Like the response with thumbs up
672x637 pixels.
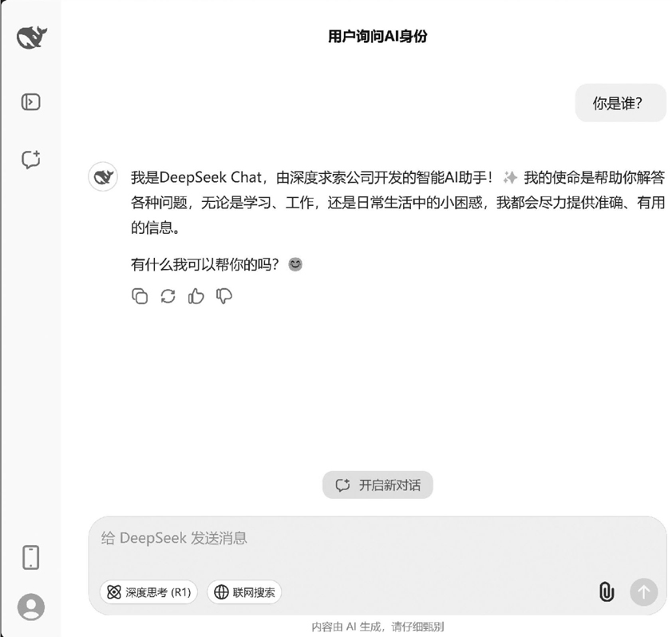coord(196,296)
